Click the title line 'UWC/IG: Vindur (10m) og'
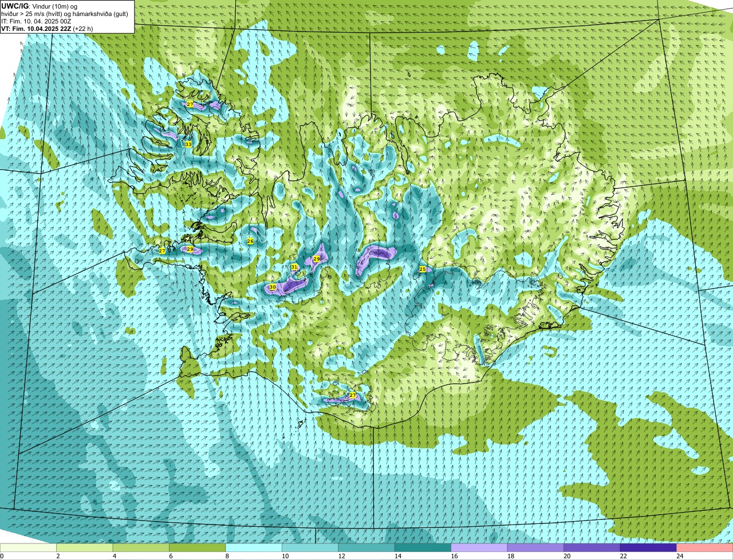The height and width of the screenshot is (560, 733). tap(39, 6)
